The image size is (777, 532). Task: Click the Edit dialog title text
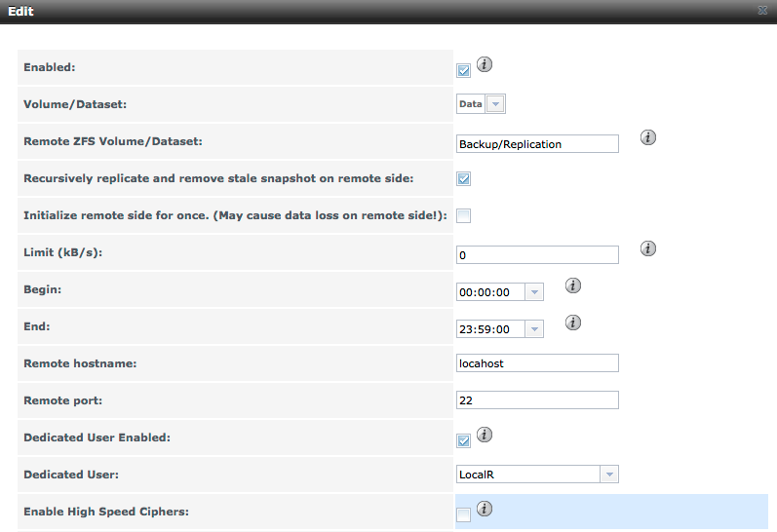click(20, 11)
